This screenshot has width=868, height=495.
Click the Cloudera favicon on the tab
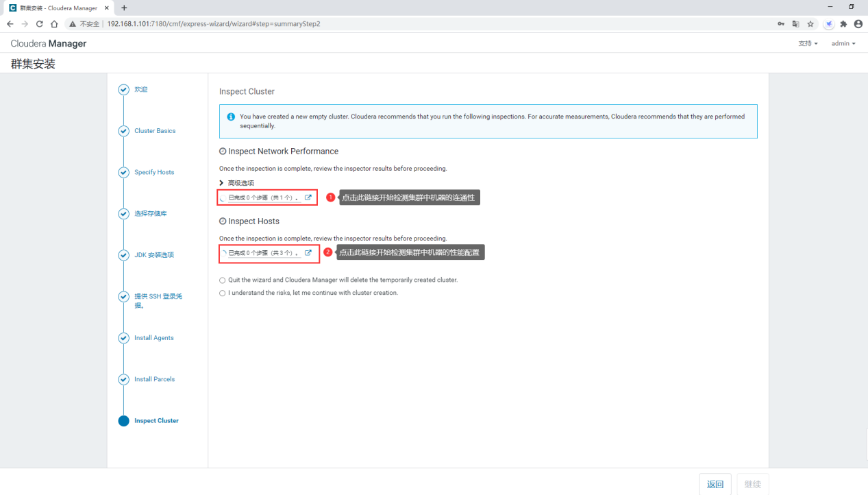click(x=12, y=7)
